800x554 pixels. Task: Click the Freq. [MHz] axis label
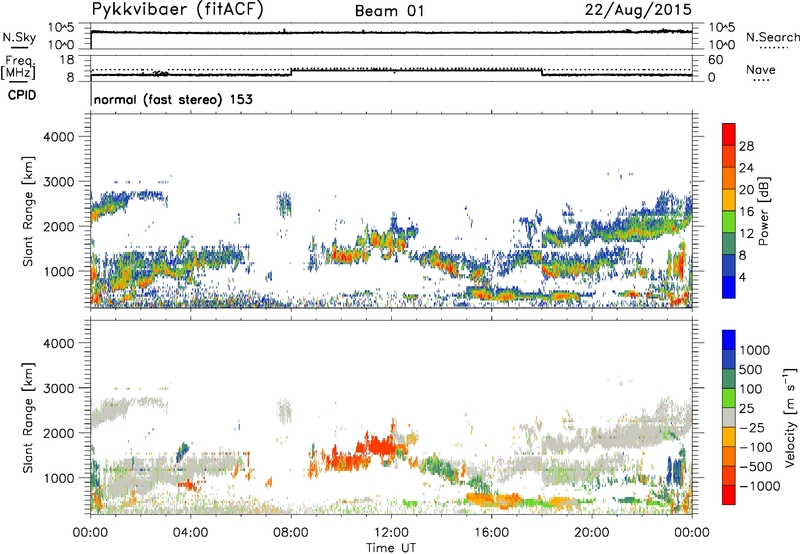tap(19, 68)
